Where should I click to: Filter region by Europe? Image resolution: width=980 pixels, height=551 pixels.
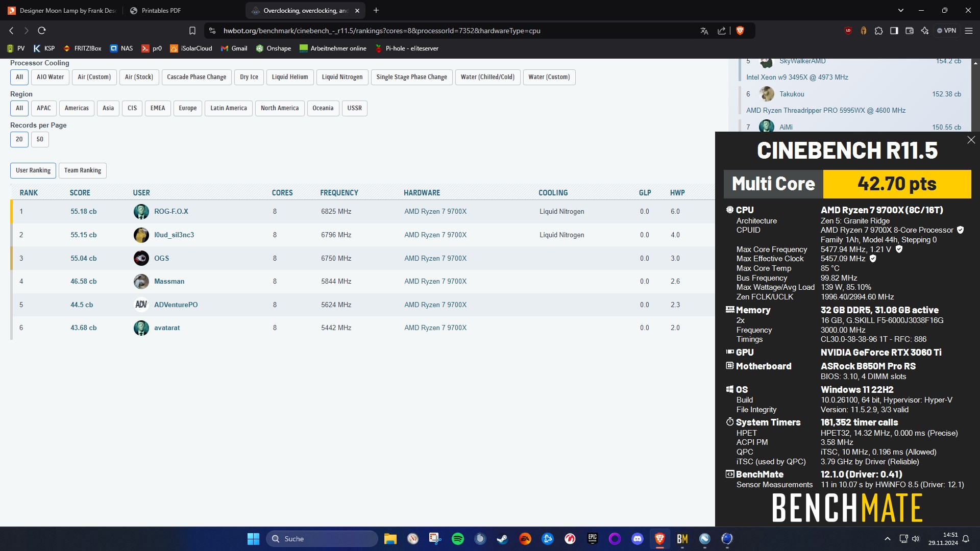pos(188,108)
